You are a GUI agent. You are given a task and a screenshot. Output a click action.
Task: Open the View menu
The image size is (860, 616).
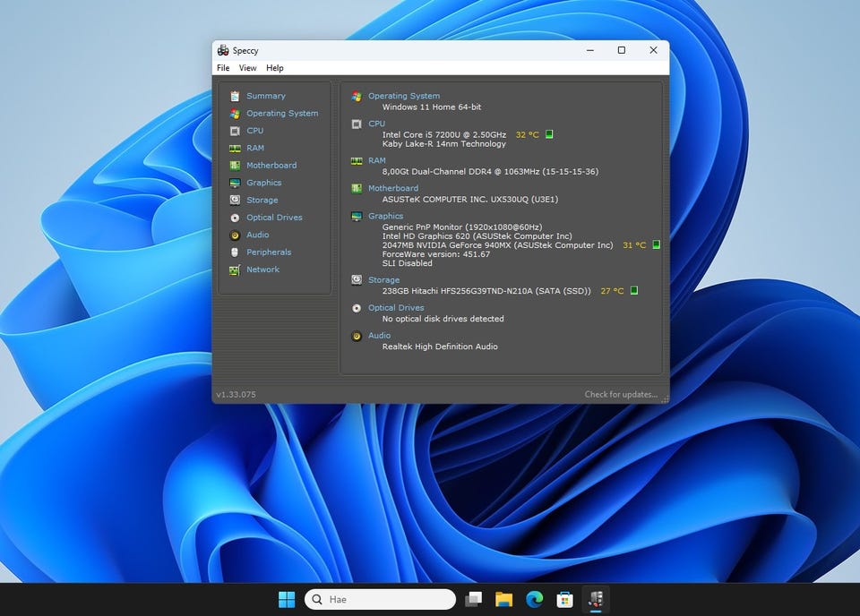pos(247,68)
